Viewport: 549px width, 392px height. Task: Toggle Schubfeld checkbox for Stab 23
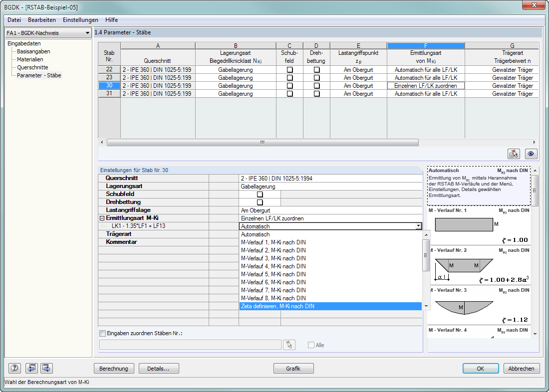[290, 78]
